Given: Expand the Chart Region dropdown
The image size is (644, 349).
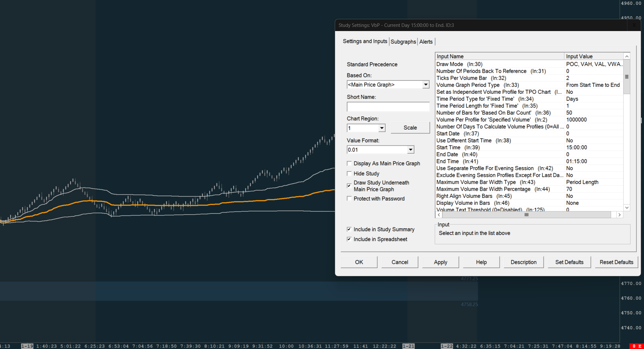Looking at the screenshot, I should tap(382, 128).
